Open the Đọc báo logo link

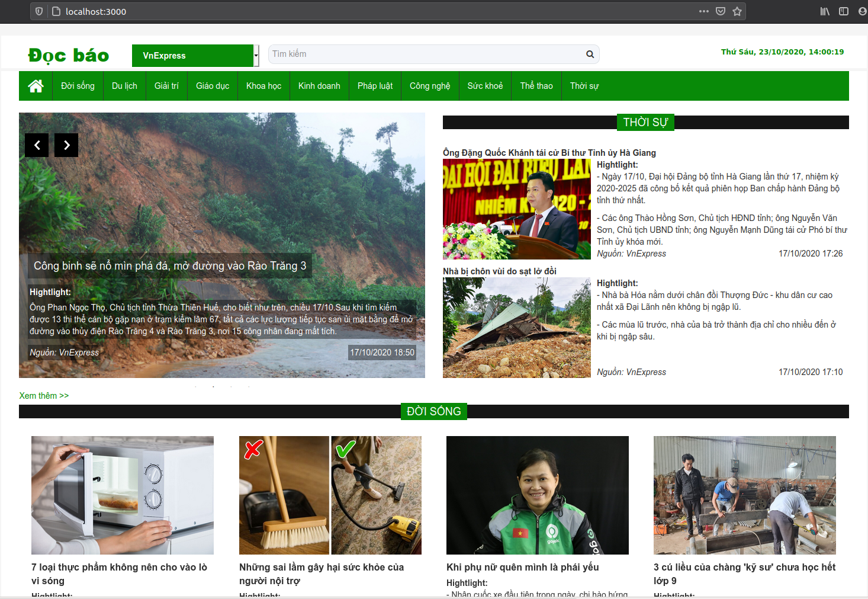pos(69,56)
